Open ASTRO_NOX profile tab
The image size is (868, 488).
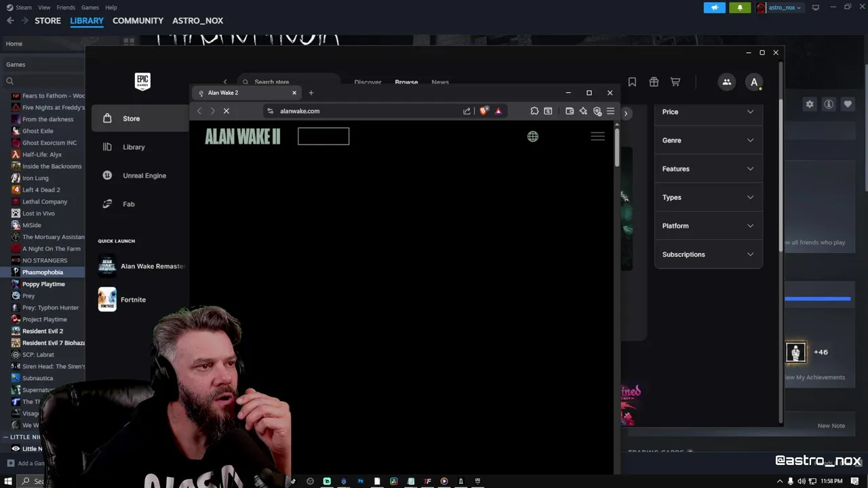pyautogui.click(x=197, y=21)
